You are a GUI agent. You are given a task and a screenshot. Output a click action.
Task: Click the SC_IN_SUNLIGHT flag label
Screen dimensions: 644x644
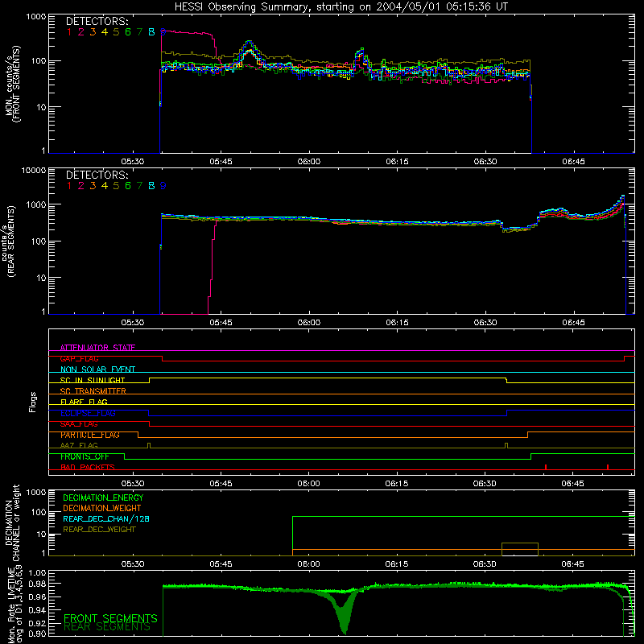(93, 380)
